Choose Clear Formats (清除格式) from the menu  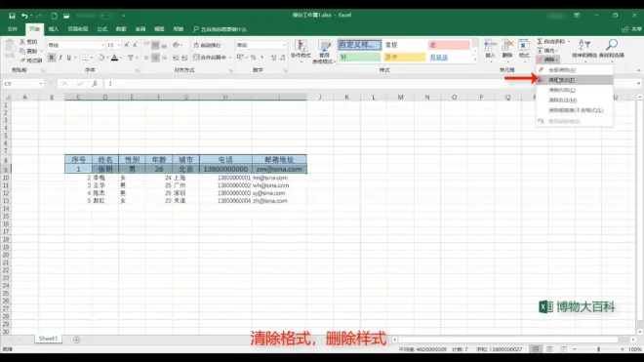click(x=575, y=80)
